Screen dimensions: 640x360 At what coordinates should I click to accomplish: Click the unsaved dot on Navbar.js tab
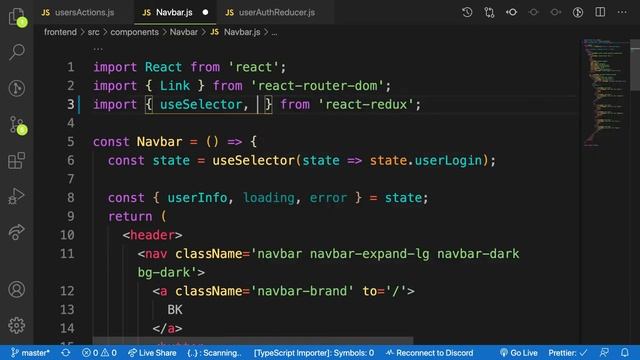pos(205,13)
